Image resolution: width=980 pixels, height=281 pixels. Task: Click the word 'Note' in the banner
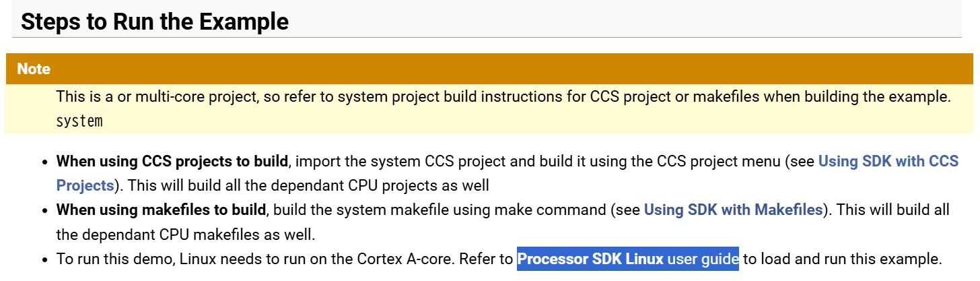[34, 69]
